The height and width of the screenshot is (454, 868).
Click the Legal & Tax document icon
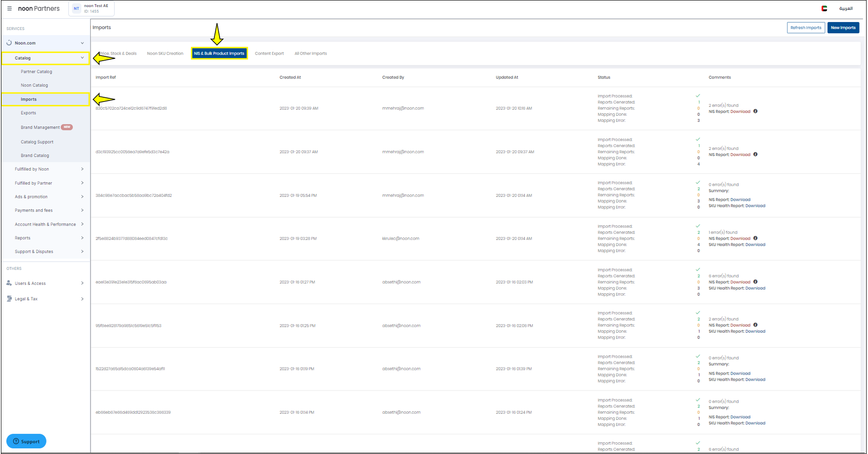click(x=9, y=298)
